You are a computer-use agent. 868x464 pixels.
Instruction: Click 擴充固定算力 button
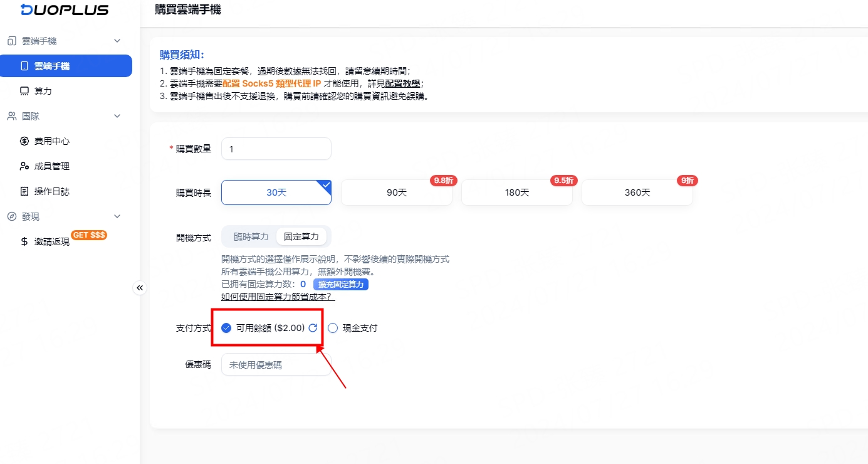pyautogui.click(x=340, y=285)
